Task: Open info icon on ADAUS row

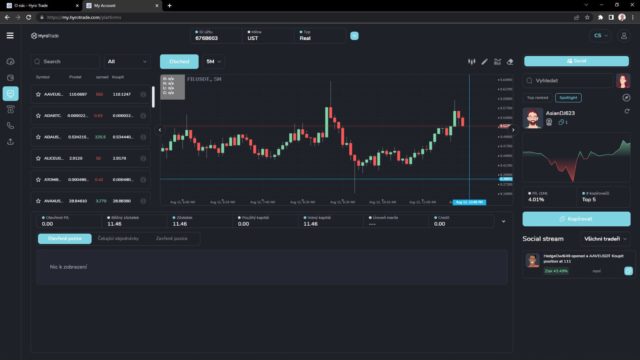Action: pos(143,137)
